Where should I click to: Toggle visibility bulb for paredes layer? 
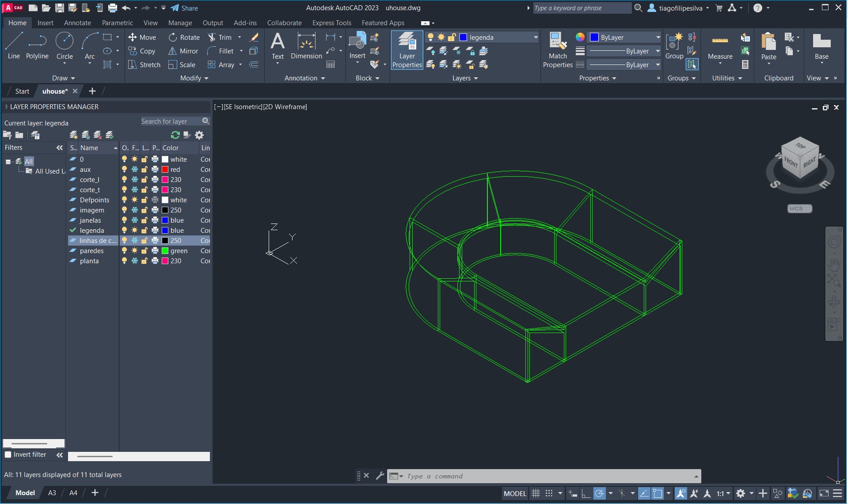(x=125, y=251)
